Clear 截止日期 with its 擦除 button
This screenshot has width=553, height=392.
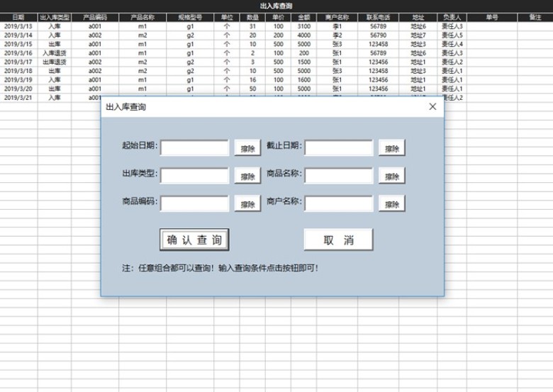(392, 147)
